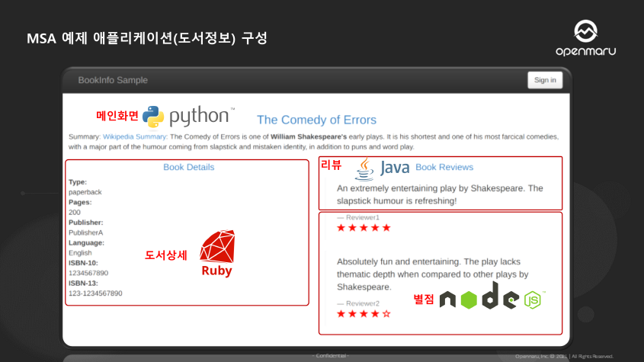Image resolution: width=644 pixels, height=362 pixels.
Task: Click the red 리뷰 label
Action: (331, 165)
